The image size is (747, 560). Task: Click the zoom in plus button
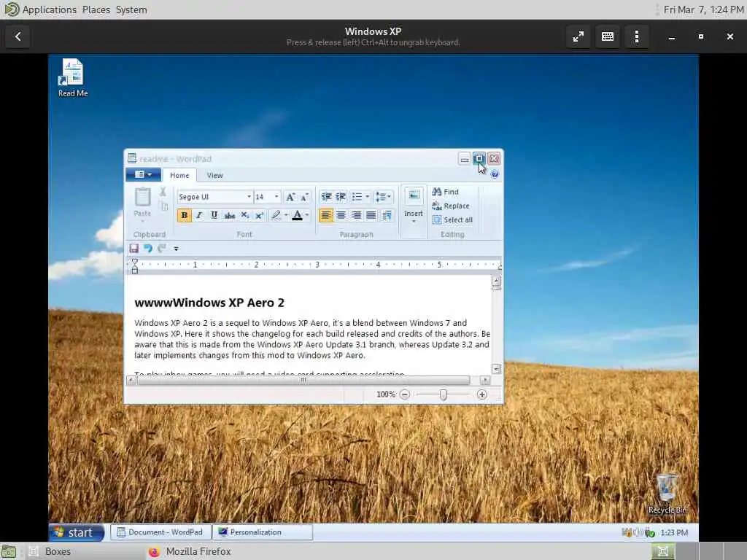click(482, 394)
